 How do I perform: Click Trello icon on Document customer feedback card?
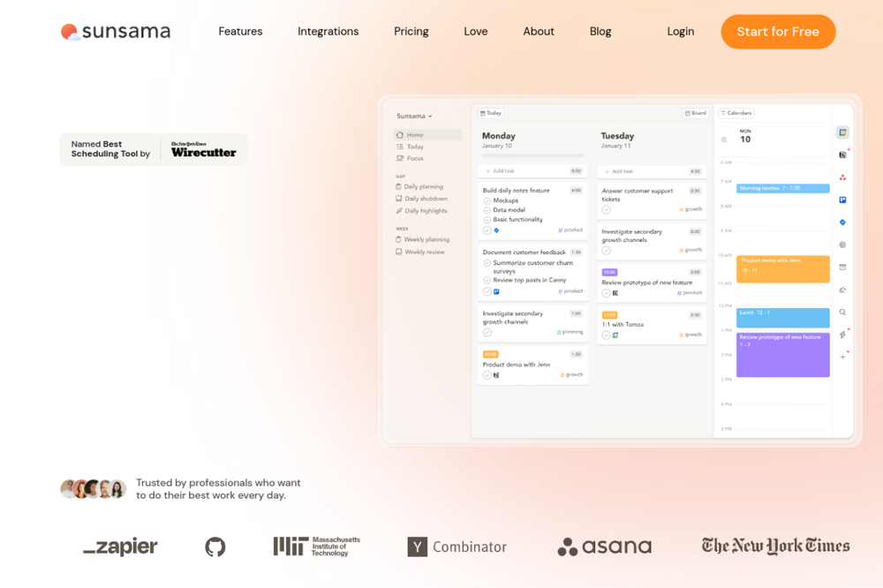[x=496, y=291]
